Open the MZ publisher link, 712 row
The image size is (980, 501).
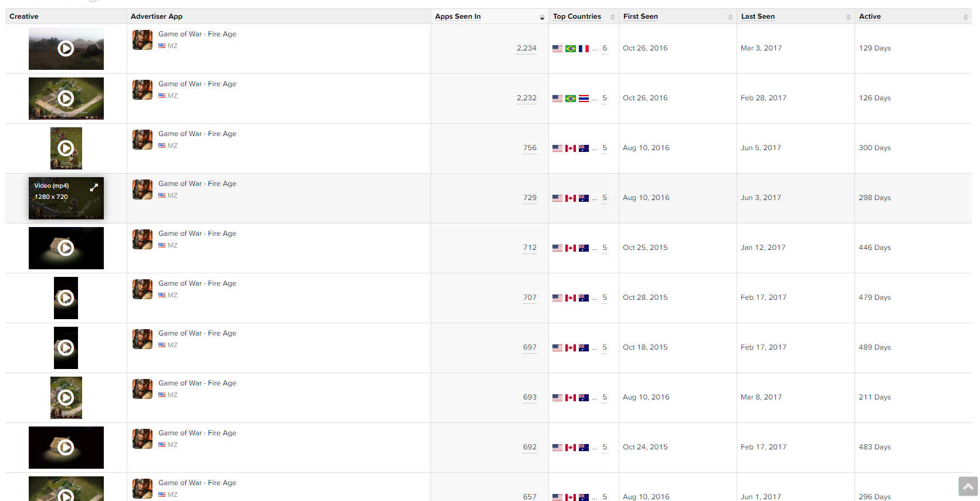(172, 245)
